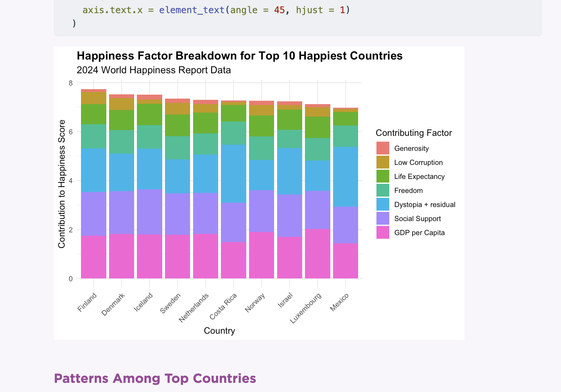Click Norway's Life Expectancy bar segment
Screen dimensions: 561x392
[262, 126]
